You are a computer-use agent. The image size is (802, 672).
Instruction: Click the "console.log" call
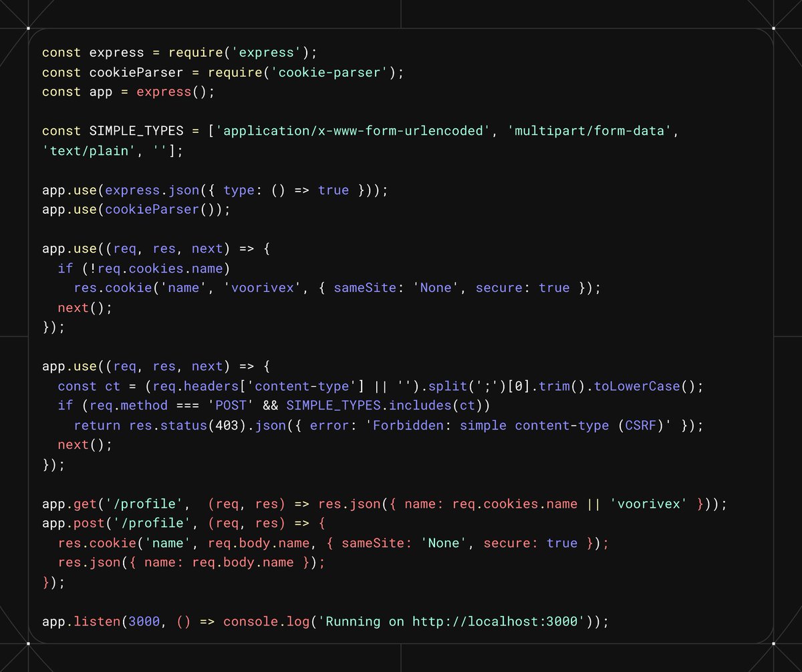tap(267, 621)
